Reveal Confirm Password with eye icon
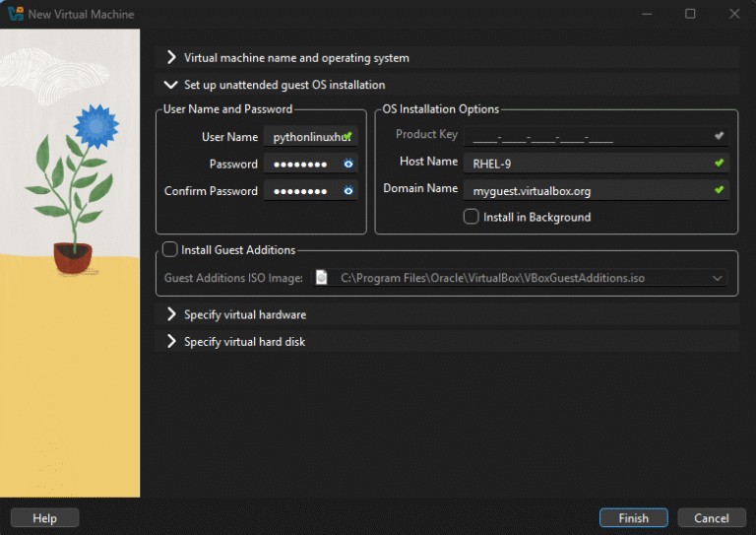This screenshot has height=535, width=756. coord(347,191)
